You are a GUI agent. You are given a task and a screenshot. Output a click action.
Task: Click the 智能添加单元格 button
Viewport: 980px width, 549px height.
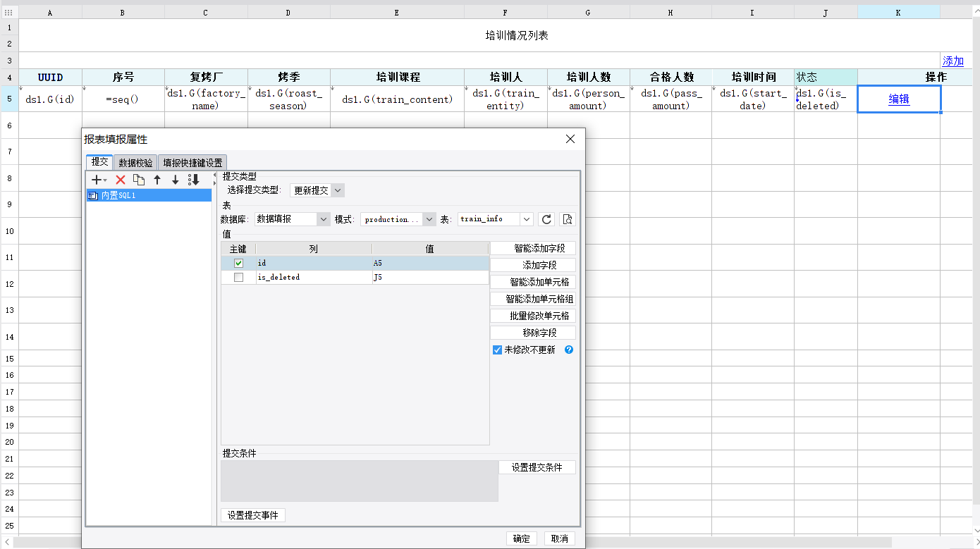pyautogui.click(x=533, y=282)
